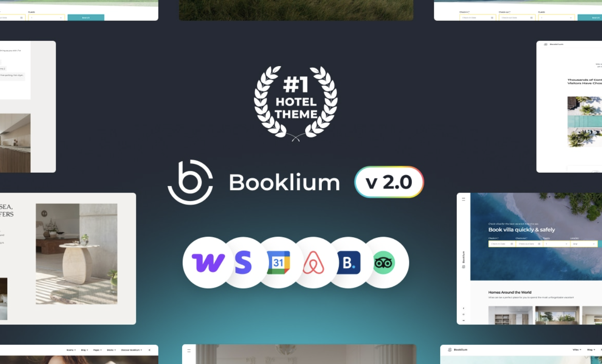Click Search button in the top-left preview
This screenshot has height=364, width=602.
[x=86, y=18]
